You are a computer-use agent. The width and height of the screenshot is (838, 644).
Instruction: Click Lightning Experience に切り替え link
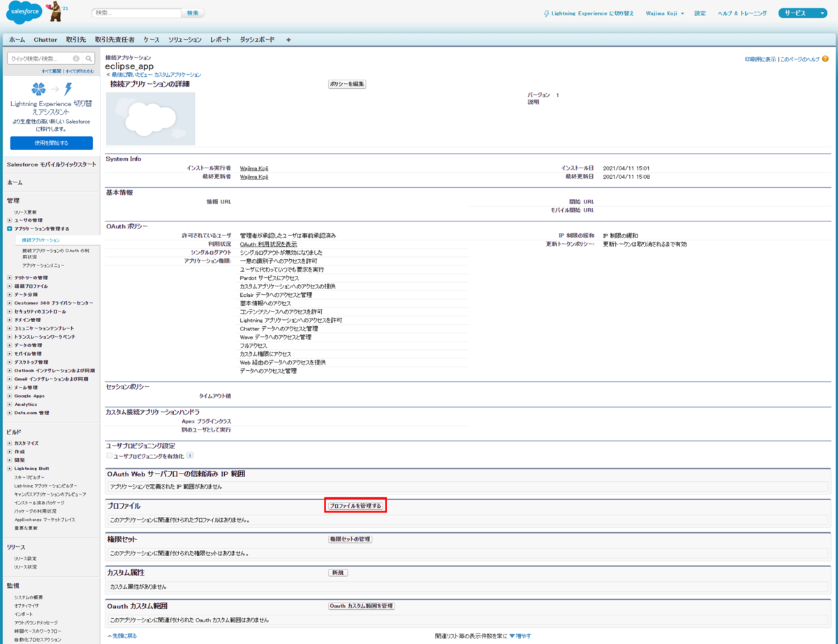pos(594,13)
